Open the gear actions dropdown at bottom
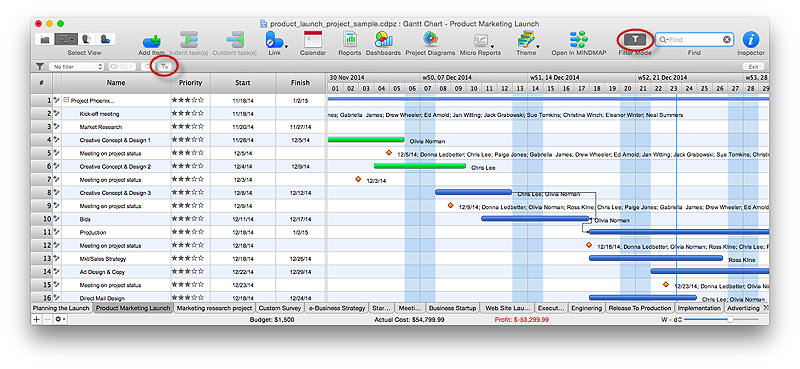 [x=61, y=319]
